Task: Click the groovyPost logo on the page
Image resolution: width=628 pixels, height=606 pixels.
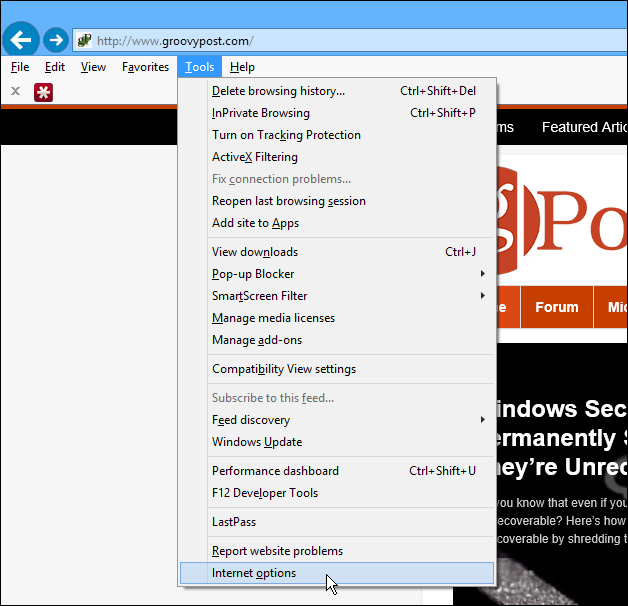Action: pos(562,220)
